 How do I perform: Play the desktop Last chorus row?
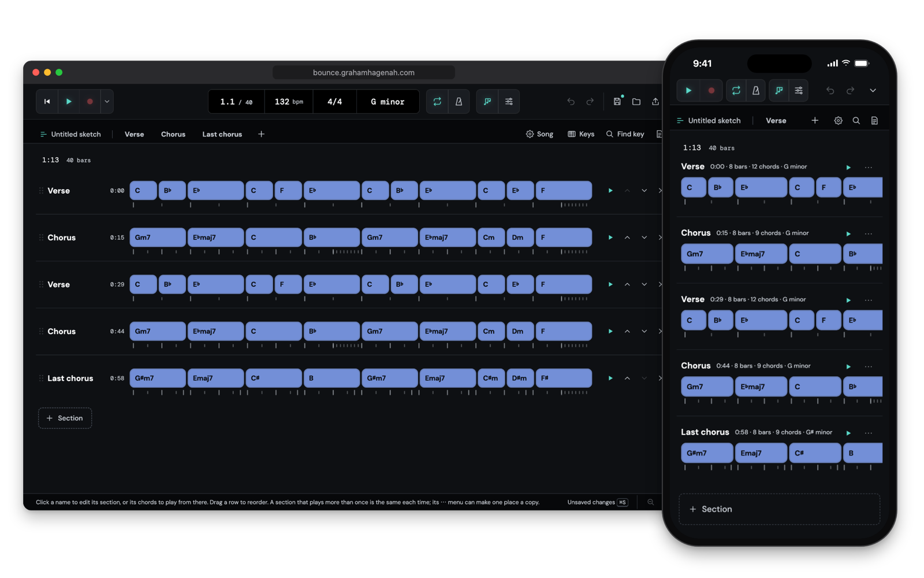point(610,379)
